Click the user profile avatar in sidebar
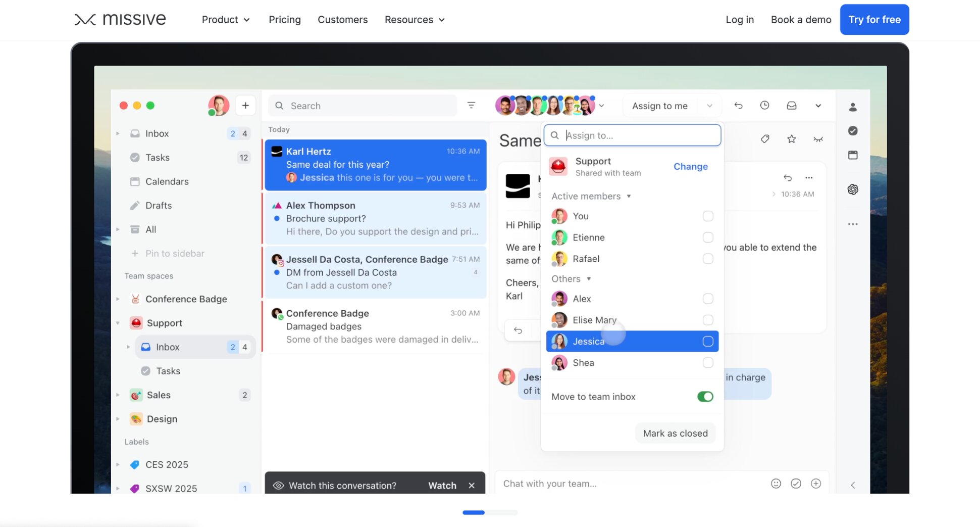The height and width of the screenshot is (527, 980). 219,106
